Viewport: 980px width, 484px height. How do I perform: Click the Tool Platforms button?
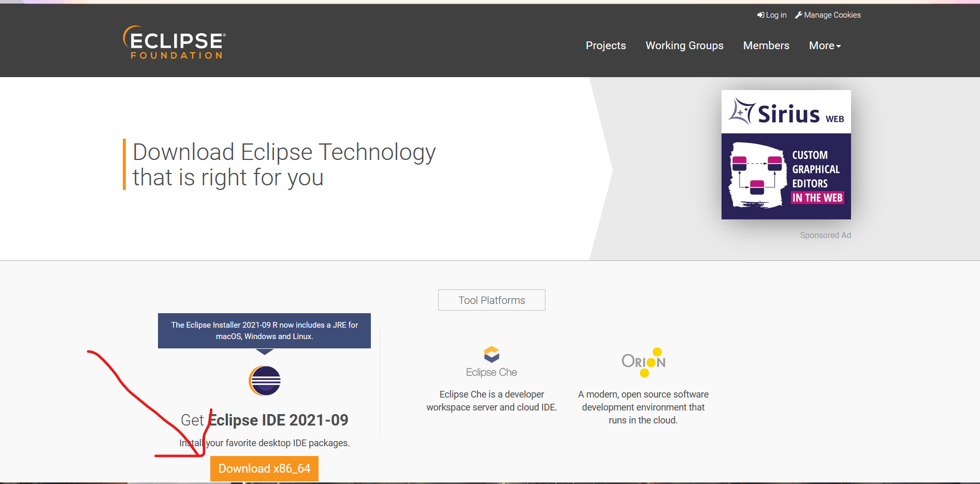492,300
